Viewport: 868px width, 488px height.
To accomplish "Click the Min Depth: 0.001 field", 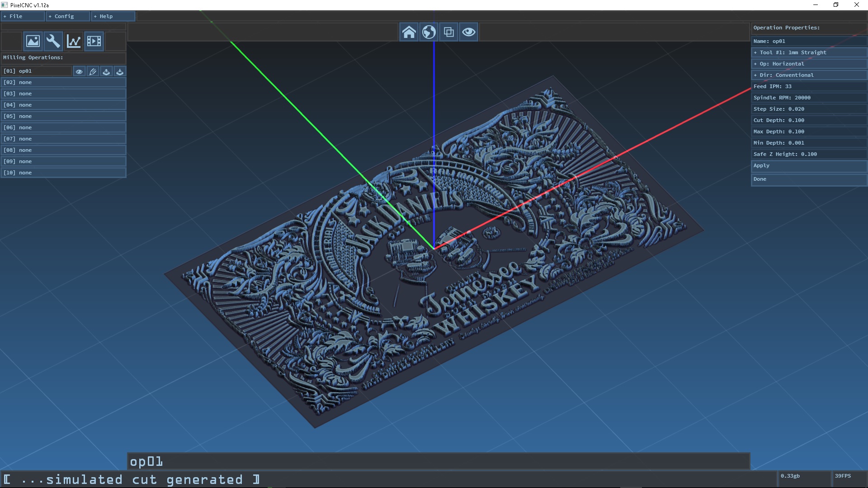I will tap(809, 143).
